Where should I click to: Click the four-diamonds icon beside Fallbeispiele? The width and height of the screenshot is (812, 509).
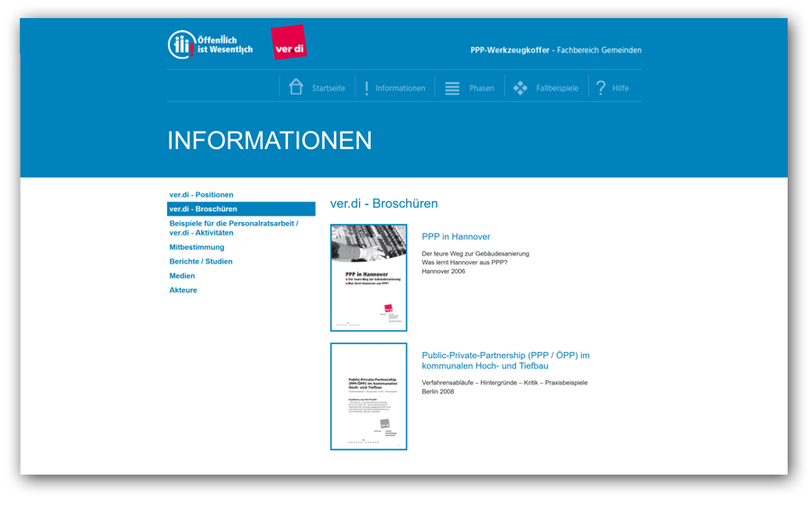pos(521,88)
